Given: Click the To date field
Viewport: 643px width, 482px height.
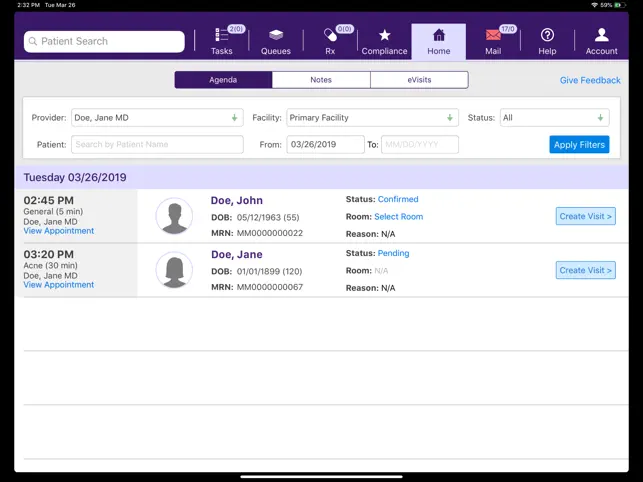Looking at the screenshot, I should [420, 144].
